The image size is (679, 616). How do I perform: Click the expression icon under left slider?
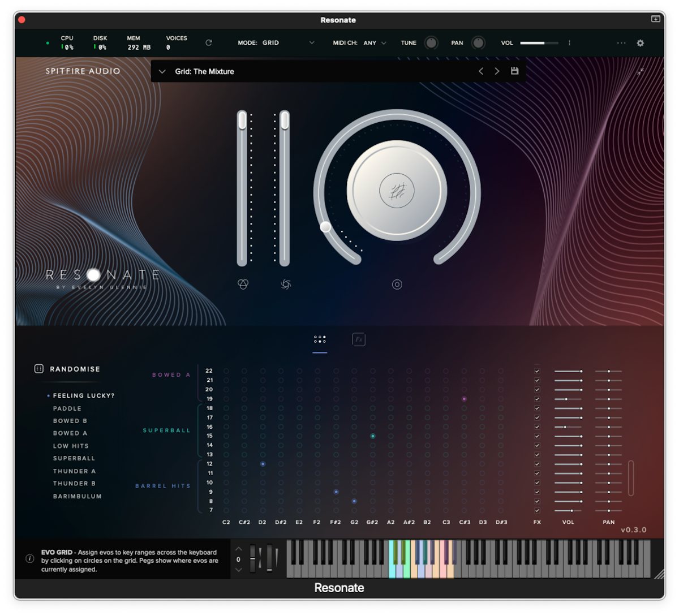[x=243, y=285]
